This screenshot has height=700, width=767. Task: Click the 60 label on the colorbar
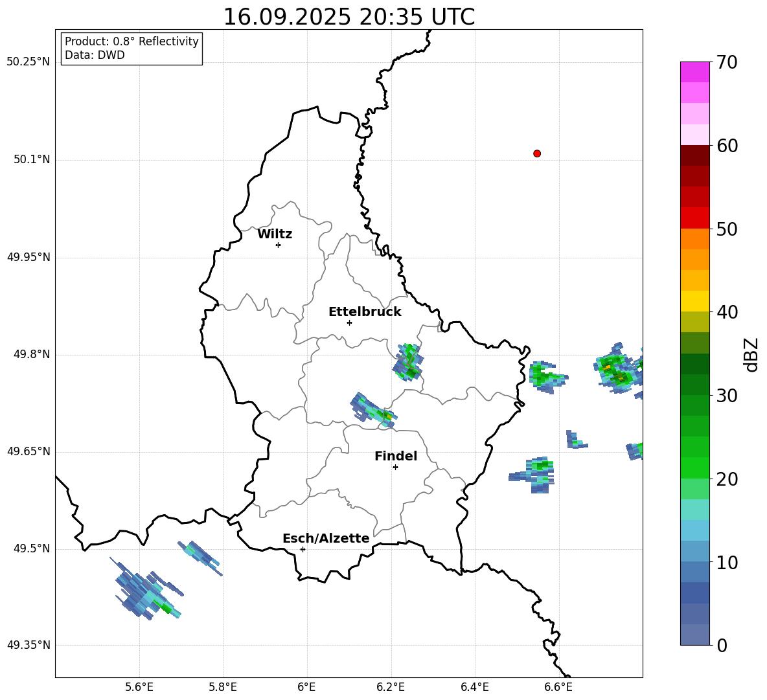click(x=727, y=146)
